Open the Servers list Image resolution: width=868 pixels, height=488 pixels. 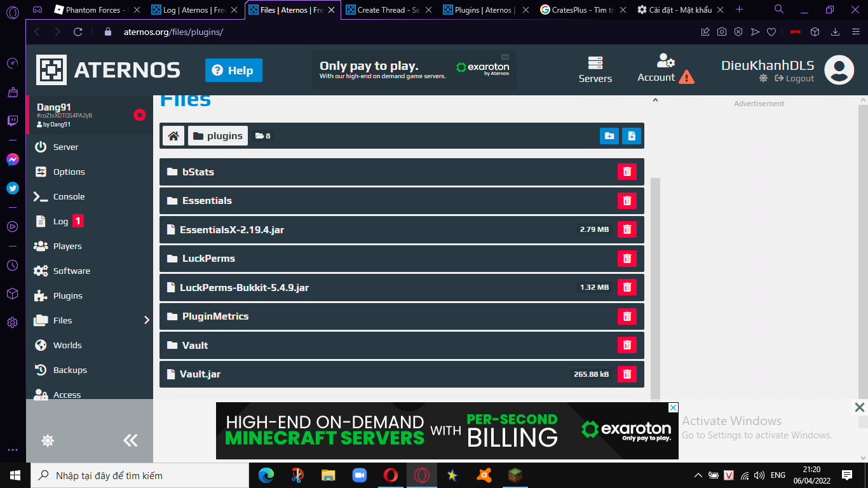(x=595, y=70)
